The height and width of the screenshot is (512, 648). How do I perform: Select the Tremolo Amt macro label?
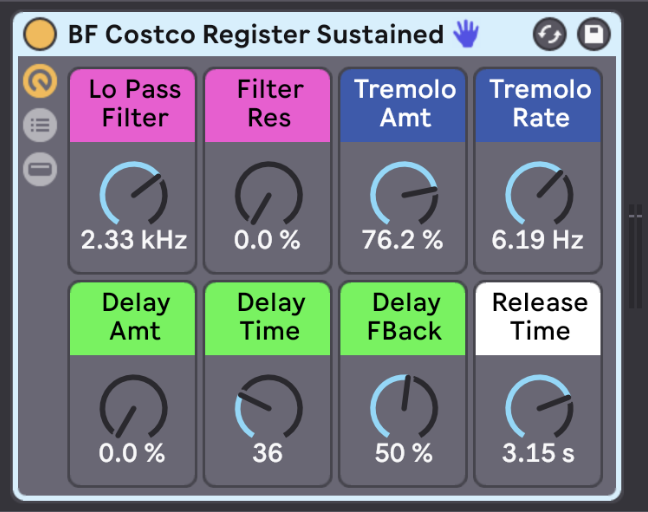click(x=403, y=105)
